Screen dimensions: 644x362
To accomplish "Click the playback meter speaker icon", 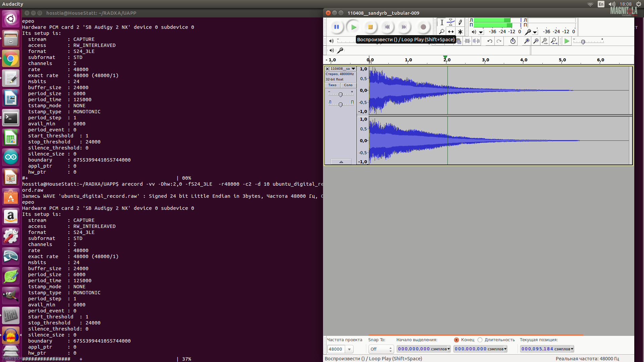I will pos(474,32).
